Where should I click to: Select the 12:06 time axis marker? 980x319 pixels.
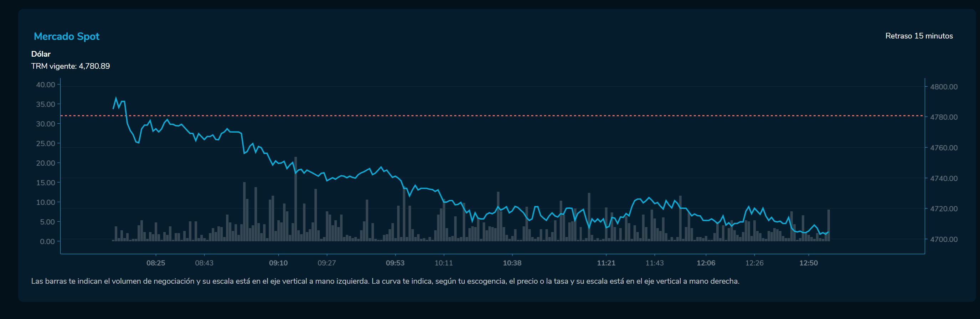pos(706,263)
